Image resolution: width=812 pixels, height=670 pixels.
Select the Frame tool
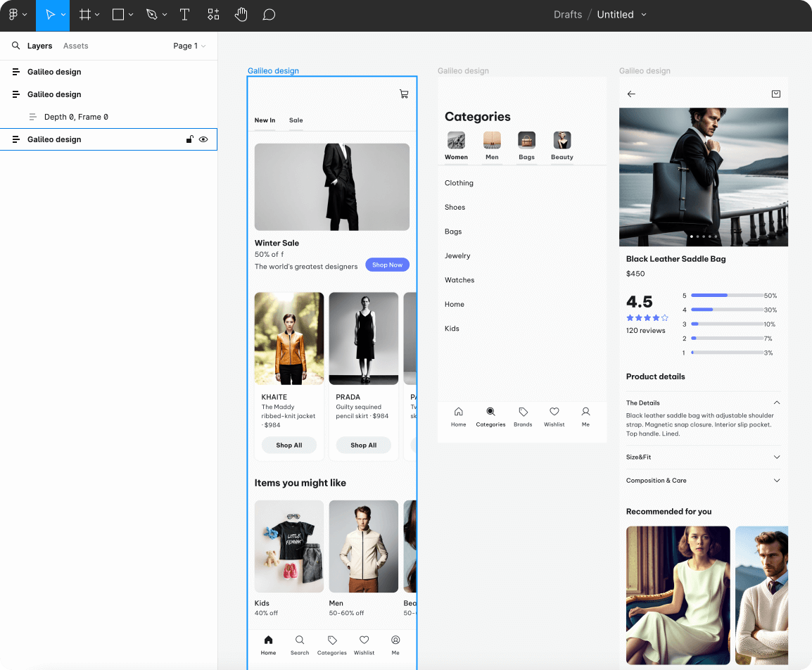(x=84, y=15)
